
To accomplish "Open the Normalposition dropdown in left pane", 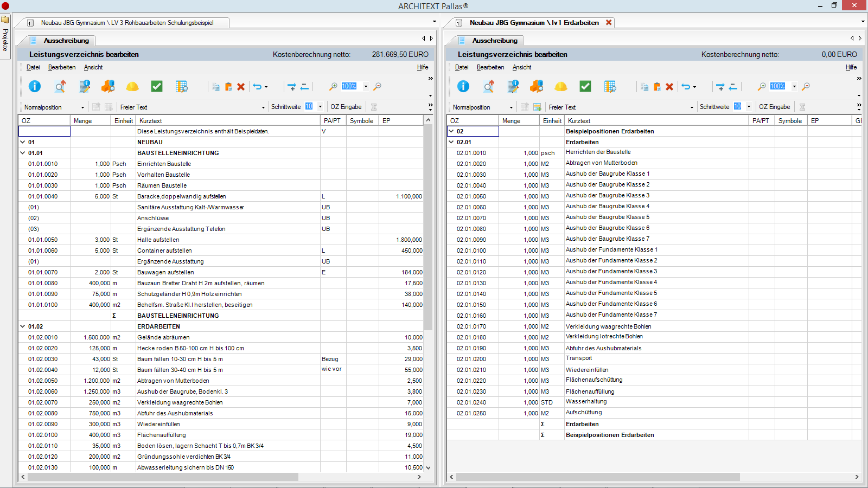I will pyautogui.click(x=82, y=107).
